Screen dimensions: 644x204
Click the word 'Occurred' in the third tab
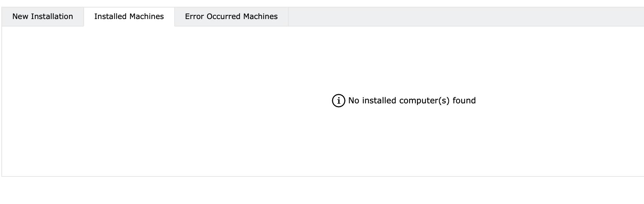tap(224, 17)
